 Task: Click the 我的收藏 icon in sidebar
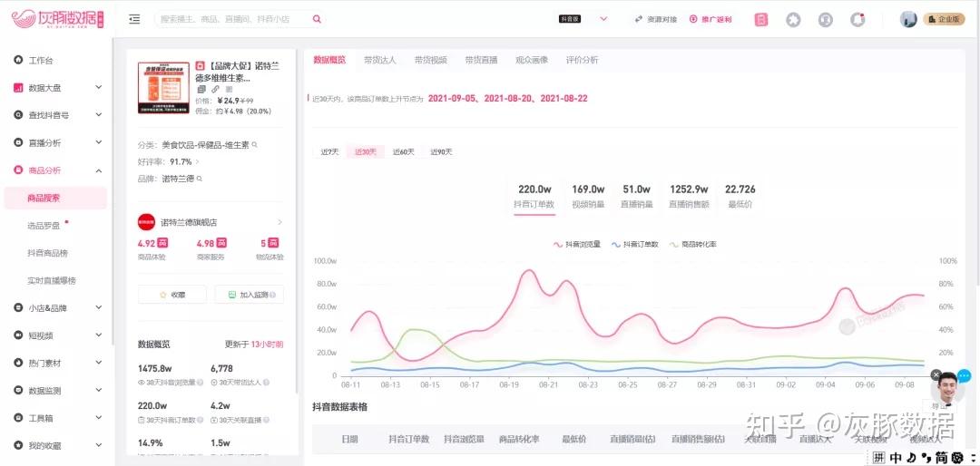coord(18,445)
